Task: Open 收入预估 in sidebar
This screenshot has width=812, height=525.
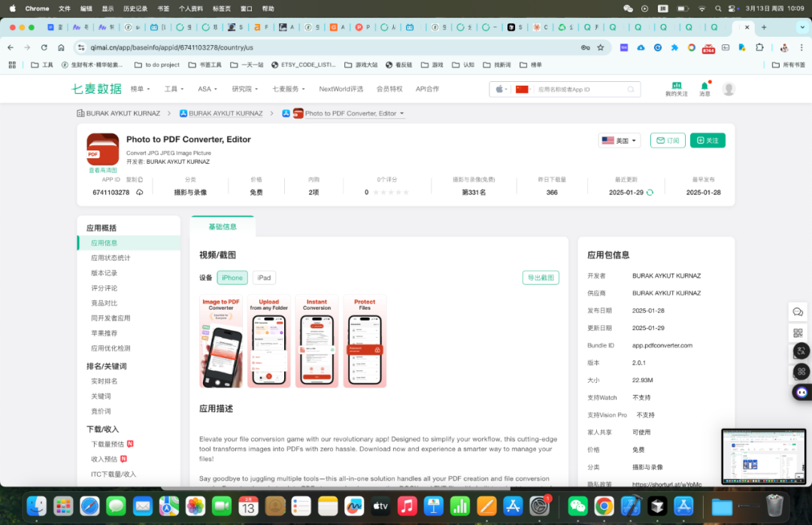Action: pyautogui.click(x=104, y=459)
